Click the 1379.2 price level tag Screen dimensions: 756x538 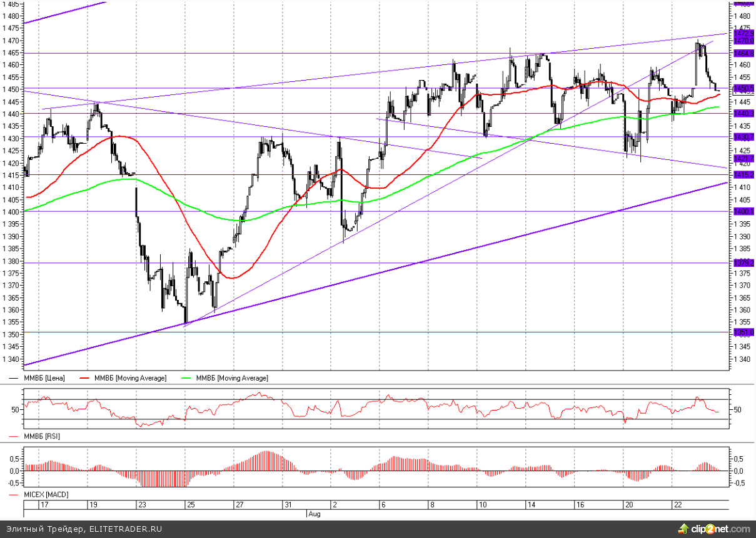pos(743,262)
